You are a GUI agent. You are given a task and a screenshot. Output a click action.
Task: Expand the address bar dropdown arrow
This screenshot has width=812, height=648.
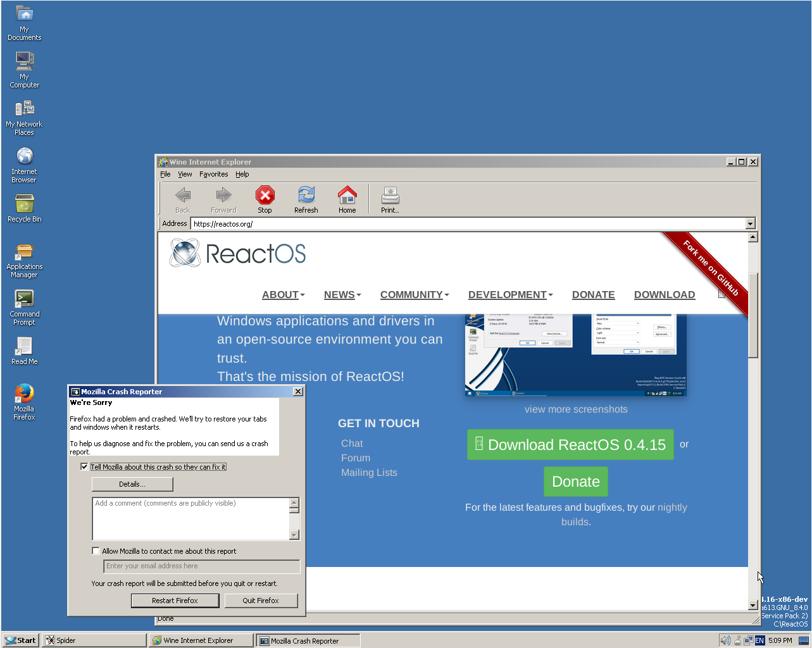coord(750,223)
